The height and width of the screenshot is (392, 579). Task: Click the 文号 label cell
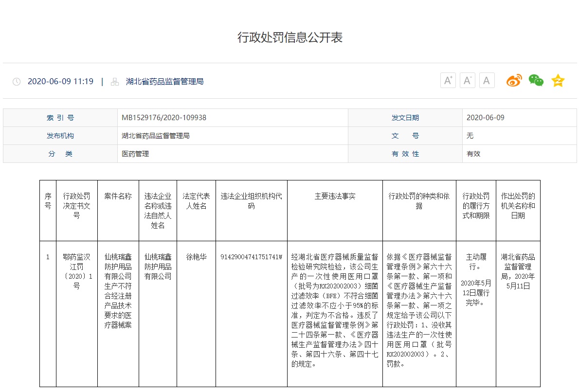405,136
